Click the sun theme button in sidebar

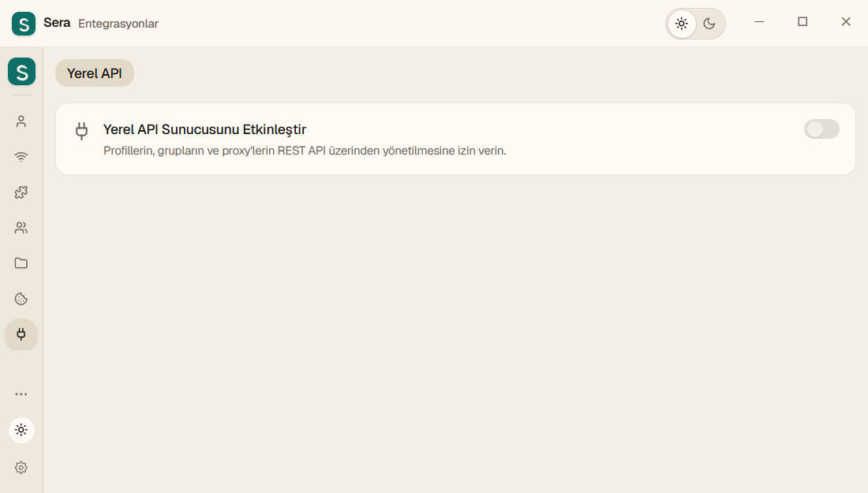(21, 430)
